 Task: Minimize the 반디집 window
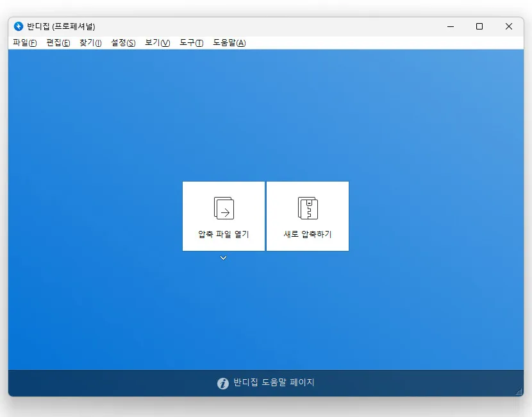(x=451, y=26)
